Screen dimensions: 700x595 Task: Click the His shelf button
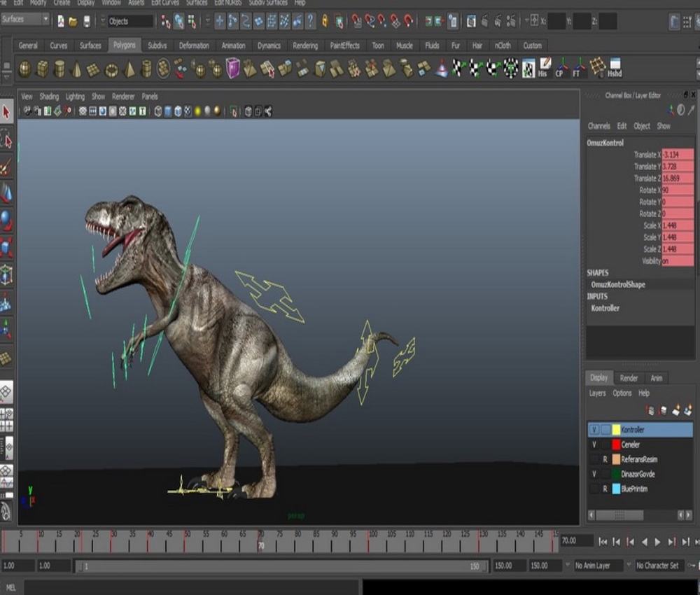544,68
